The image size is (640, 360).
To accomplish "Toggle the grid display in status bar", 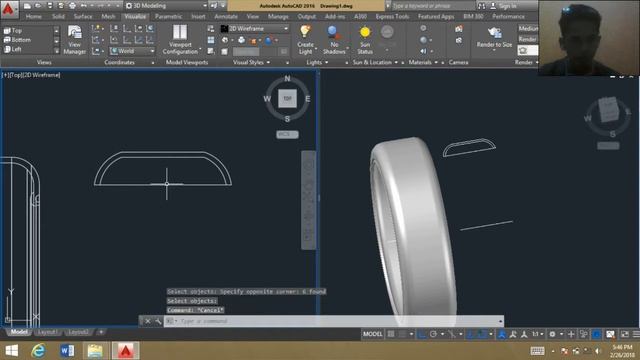I will tap(391, 334).
